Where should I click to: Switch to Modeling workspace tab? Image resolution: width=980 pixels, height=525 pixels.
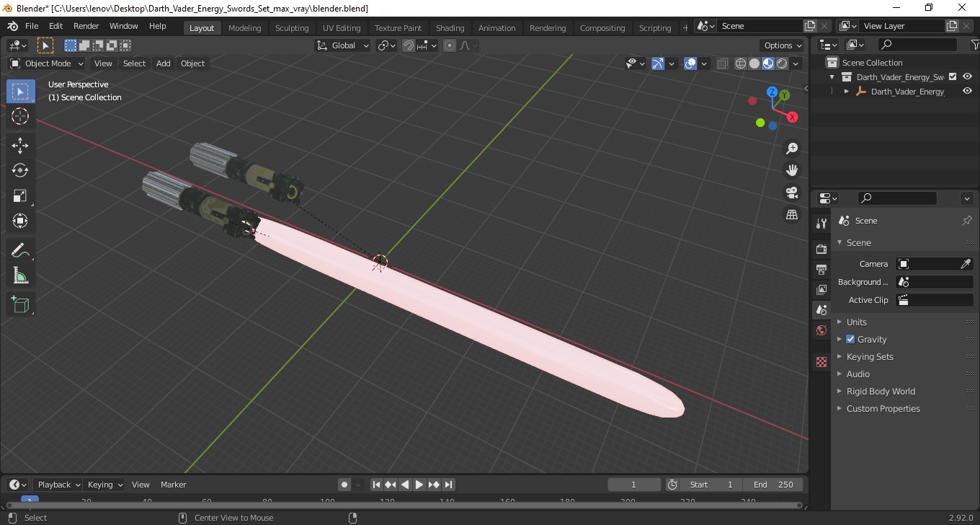coord(245,28)
